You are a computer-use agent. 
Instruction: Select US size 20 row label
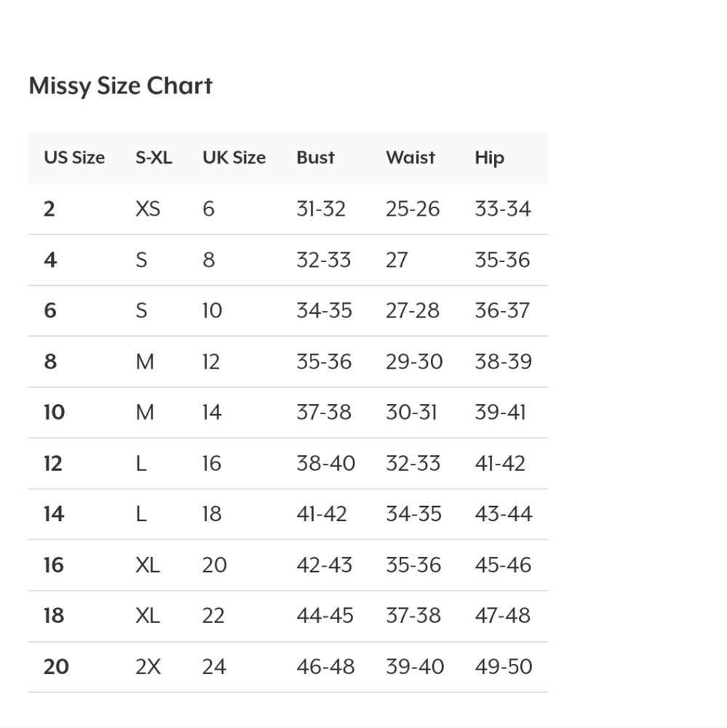(56, 667)
